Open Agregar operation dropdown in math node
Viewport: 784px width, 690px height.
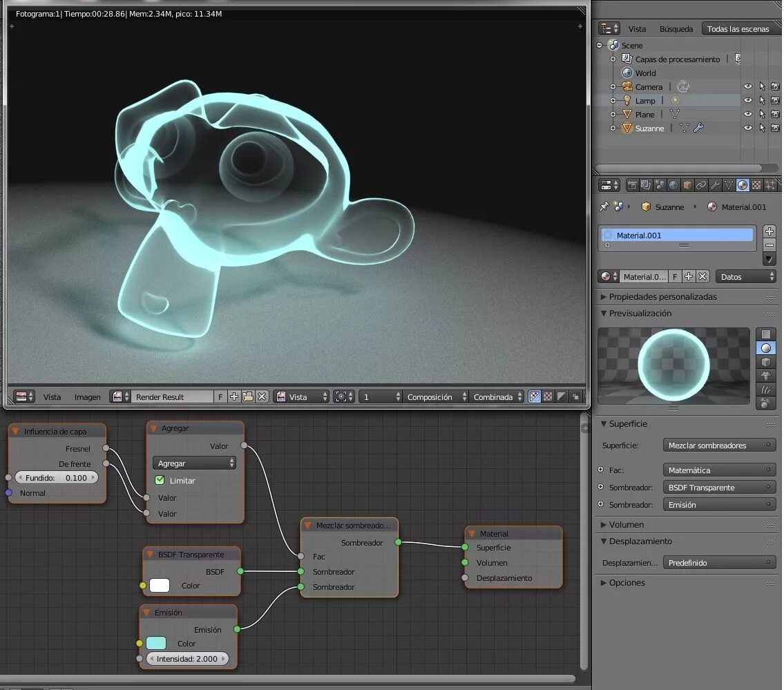pos(195,463)
